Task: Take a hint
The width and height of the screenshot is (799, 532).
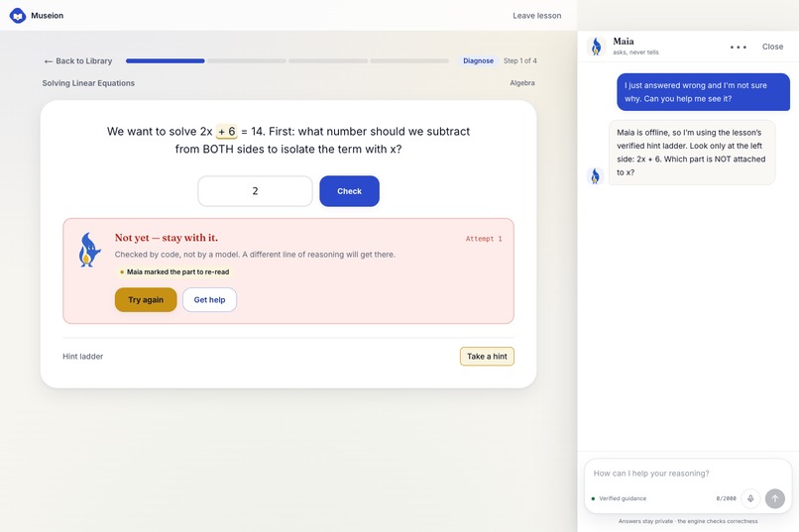Action: click(x=487, y=357)
